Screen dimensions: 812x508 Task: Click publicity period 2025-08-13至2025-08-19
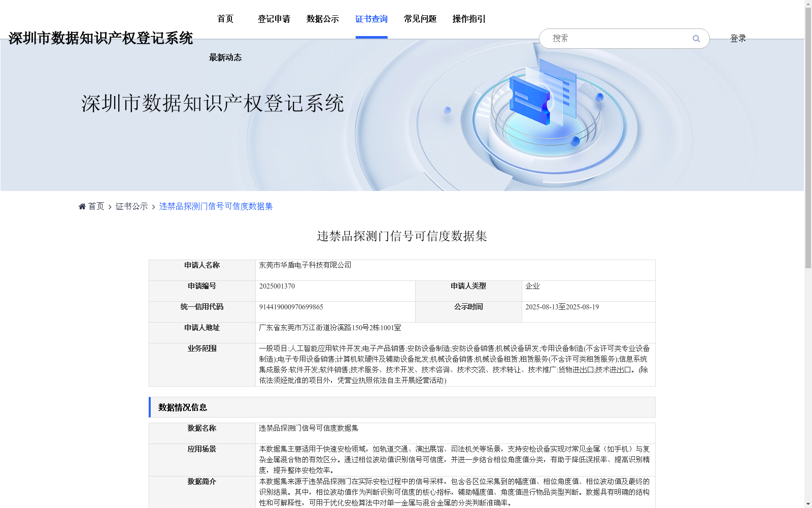tap(562, 307)
